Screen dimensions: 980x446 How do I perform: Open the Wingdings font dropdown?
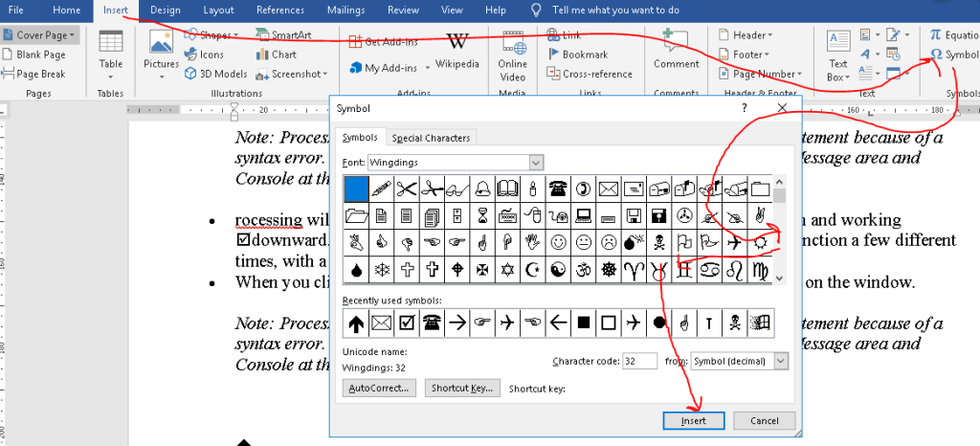(x=536, y=162)
